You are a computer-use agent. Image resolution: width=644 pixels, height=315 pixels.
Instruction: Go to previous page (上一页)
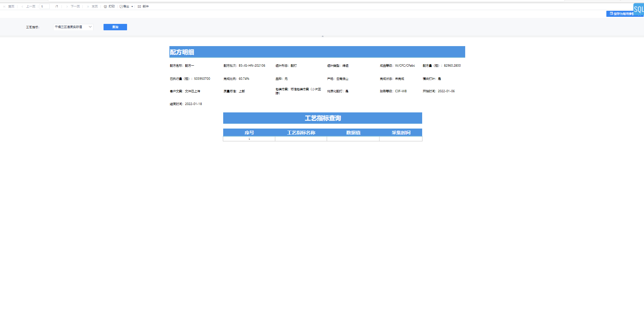29,6
